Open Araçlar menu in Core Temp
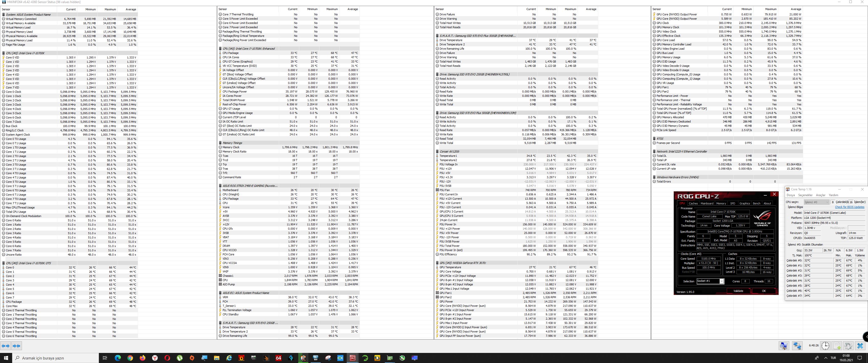This screenshot has height=363, width=868. tap(821, 195)
